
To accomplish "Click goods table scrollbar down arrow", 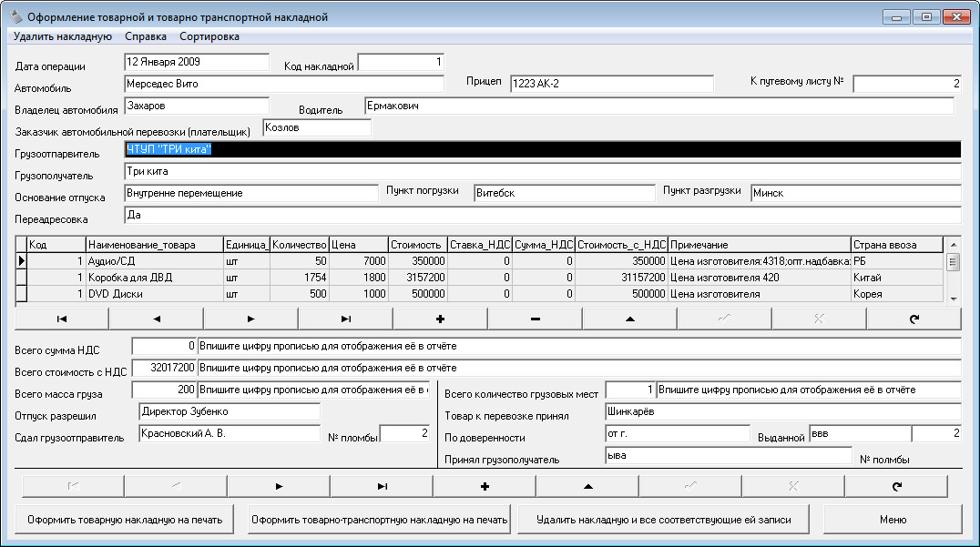I will [953, 299].
